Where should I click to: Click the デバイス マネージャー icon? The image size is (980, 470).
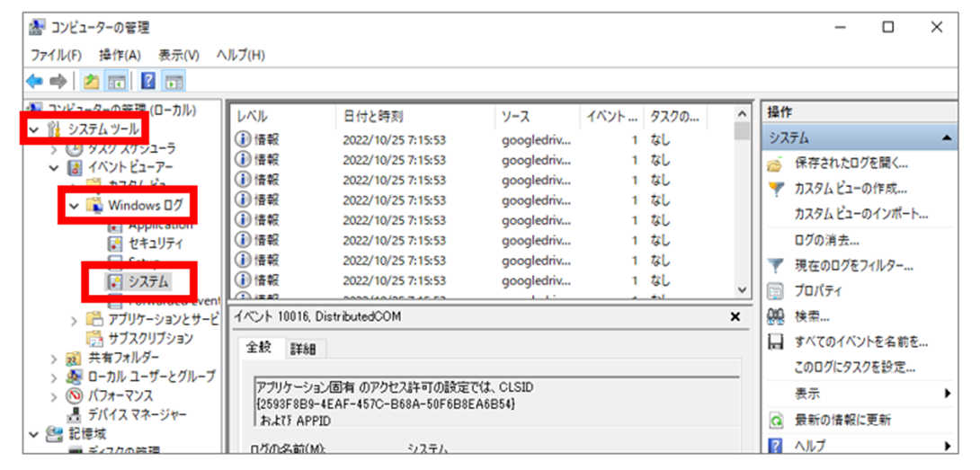click(x=75, y=414)
